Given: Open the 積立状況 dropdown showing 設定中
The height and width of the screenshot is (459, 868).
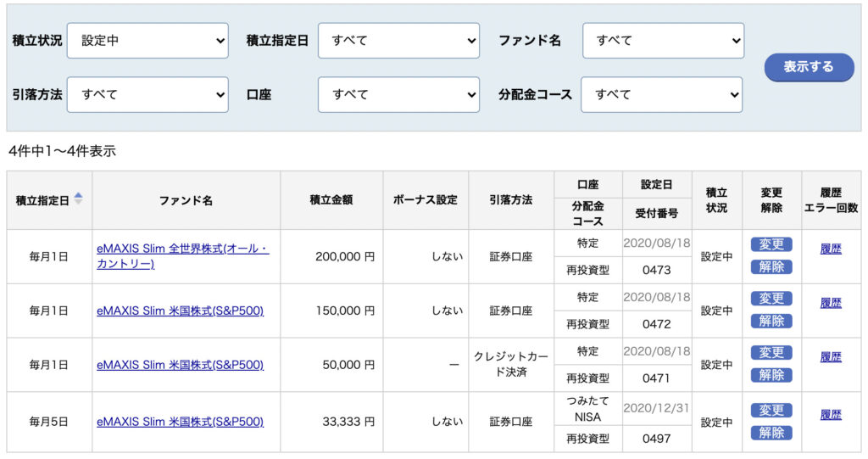Looking at the screenshot, I should (x=147, y=41).
